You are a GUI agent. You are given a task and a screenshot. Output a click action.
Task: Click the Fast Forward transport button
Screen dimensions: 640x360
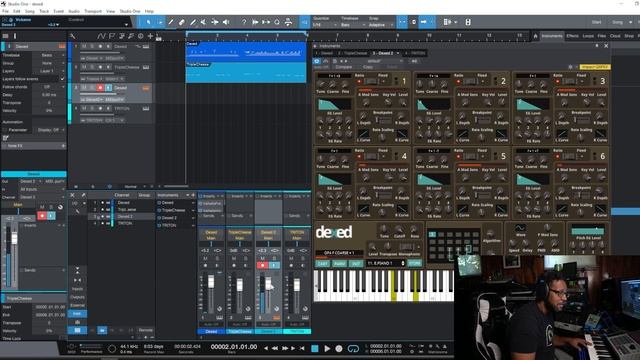(284, 348)
